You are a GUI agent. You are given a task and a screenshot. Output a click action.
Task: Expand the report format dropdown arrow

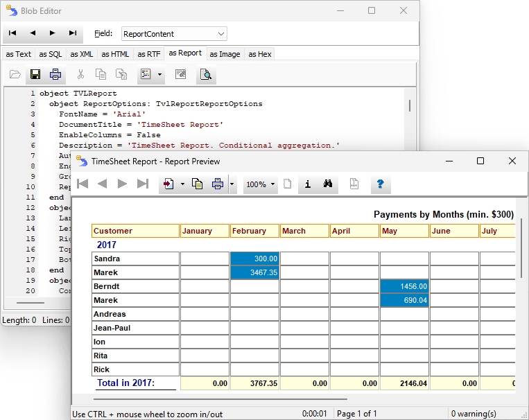pos(160,74)
